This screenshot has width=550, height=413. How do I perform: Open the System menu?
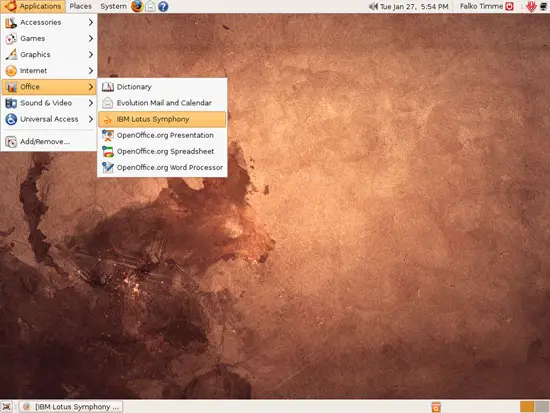coord(113,6)
